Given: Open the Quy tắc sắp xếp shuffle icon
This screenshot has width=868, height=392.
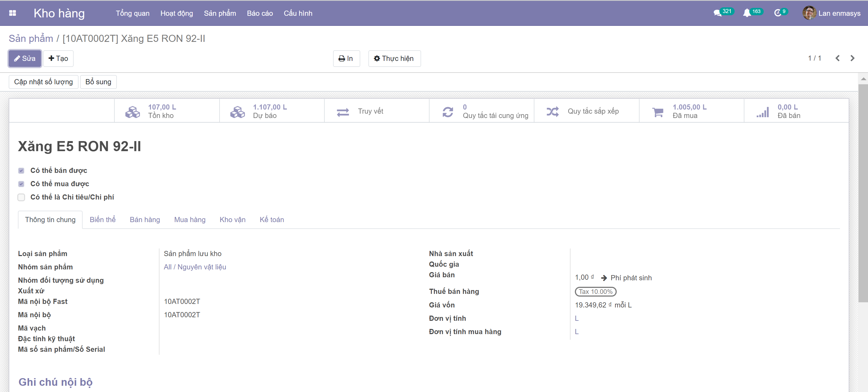Looking at the screenshot, I should [553, 111].
